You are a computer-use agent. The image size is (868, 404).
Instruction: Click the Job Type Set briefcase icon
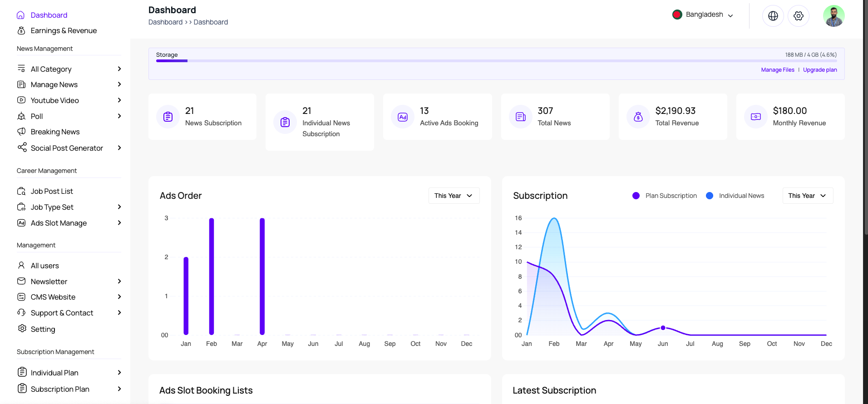[21, 207]
